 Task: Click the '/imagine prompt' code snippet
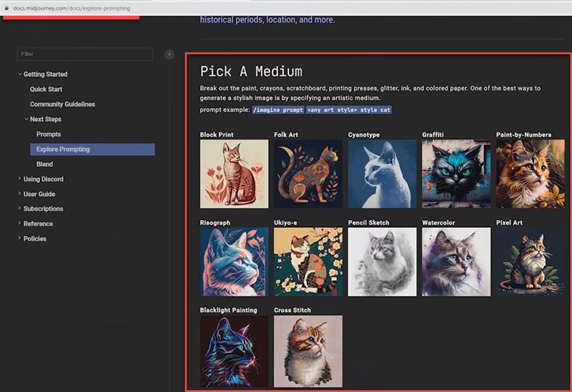pos(278,110)
